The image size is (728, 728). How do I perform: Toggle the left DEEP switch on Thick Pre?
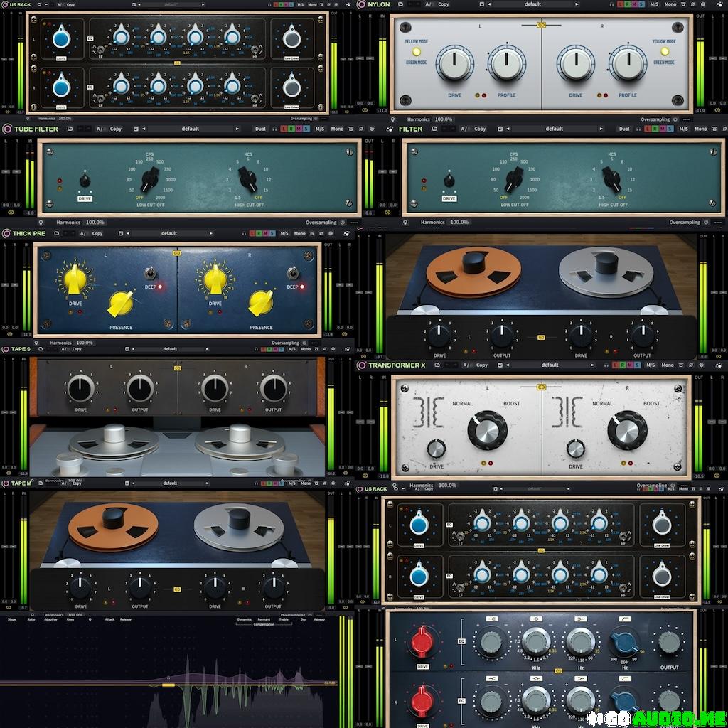coord(150,273)
